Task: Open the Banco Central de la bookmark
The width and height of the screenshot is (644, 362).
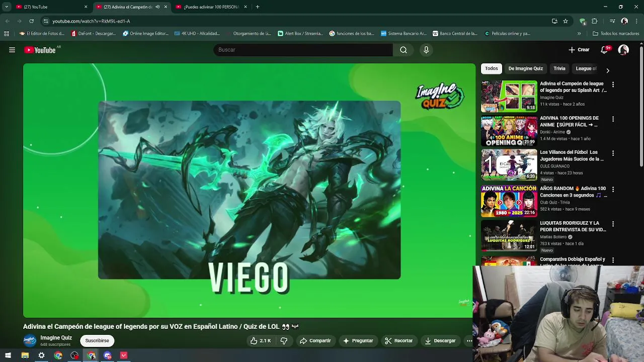Action: (x=455, y=34)
